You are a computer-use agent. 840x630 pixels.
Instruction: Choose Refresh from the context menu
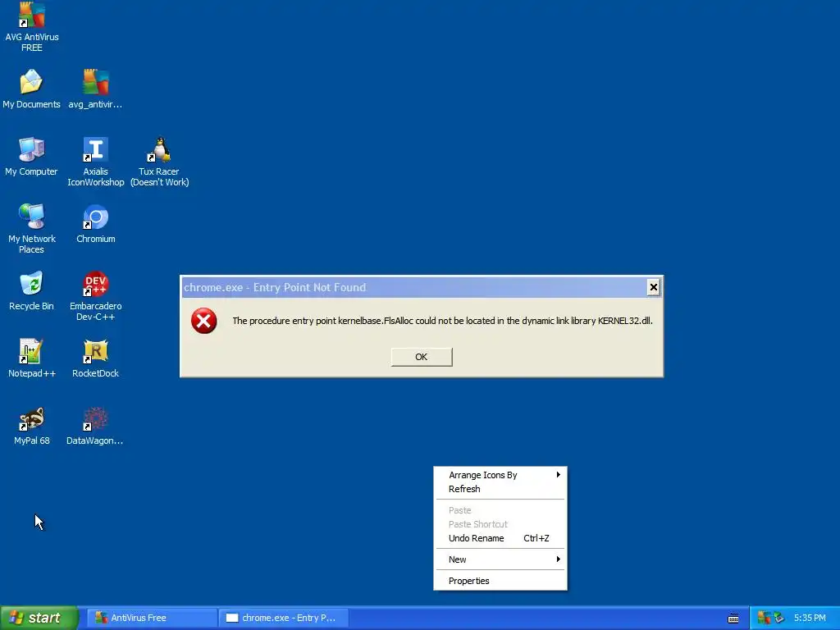click(500, 489)
